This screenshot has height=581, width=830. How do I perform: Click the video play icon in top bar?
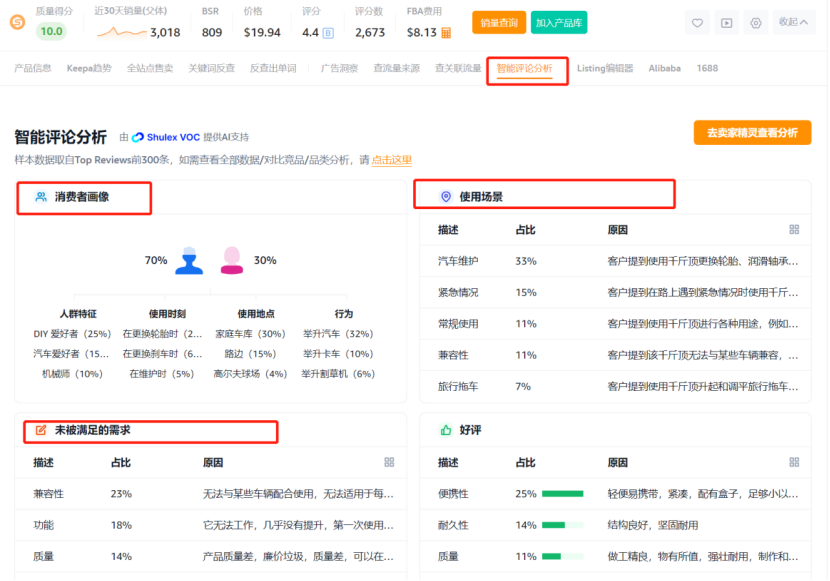coord(727,23)
